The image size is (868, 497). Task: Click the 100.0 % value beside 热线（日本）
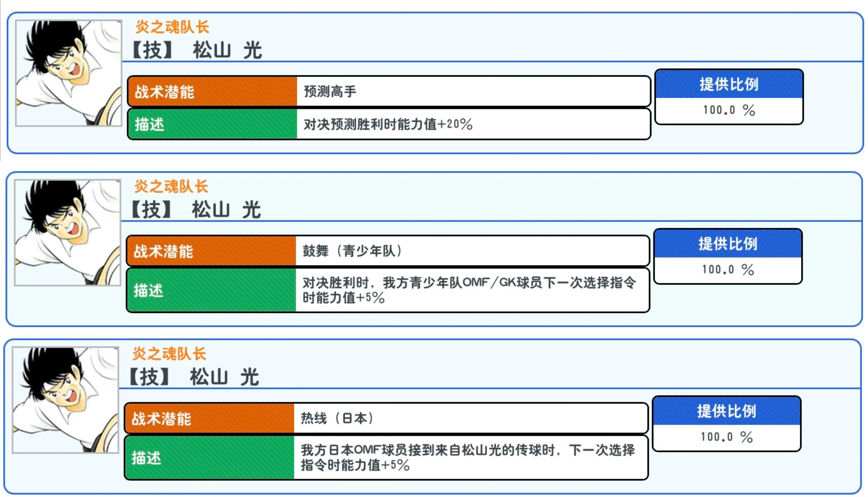[x=726, y=437]
